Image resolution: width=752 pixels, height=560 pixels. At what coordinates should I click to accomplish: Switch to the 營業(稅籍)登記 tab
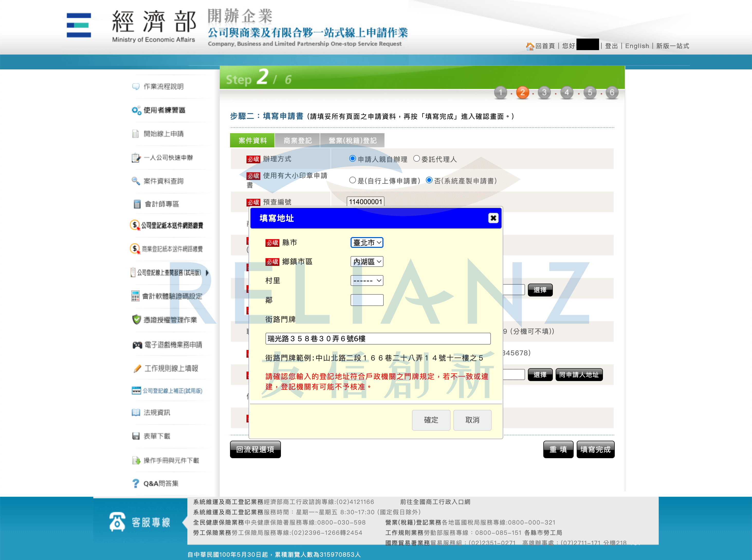[x=352, y=140]
